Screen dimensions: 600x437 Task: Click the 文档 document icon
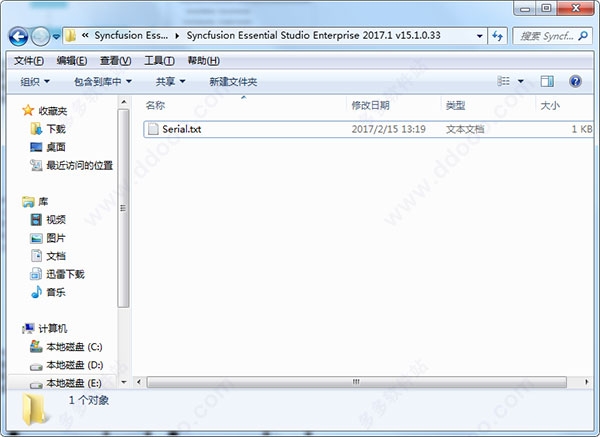click(36, 256)
